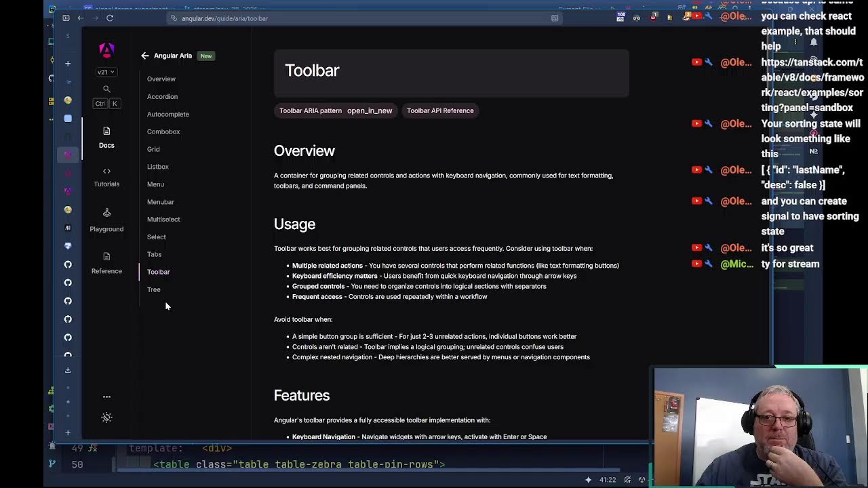Click the Angular Aria section title
Viewport: 868px width, 488px height.
tap(173, 56)
